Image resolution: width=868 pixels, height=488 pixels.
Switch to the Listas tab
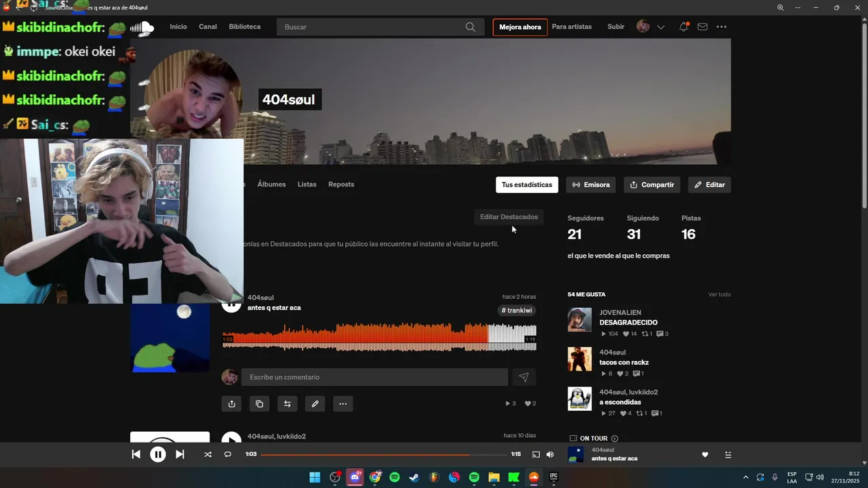pos(307,184)
